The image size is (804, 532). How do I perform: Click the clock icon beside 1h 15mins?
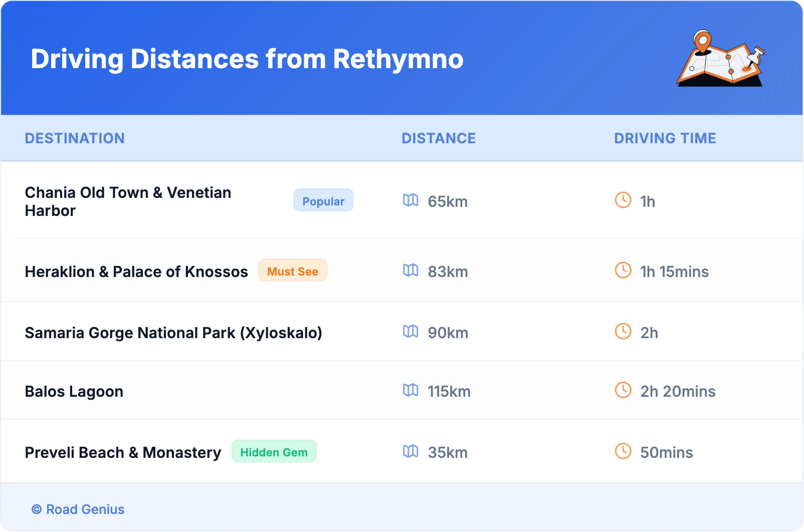623,270
